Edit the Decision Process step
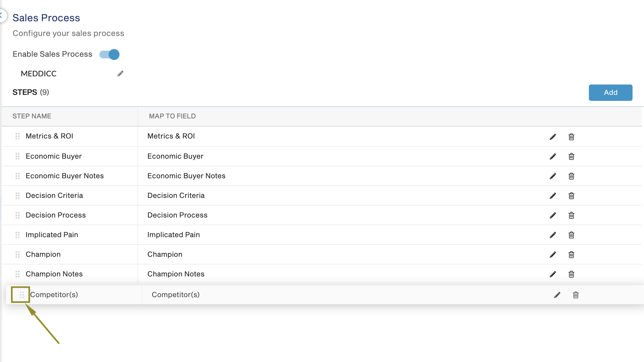The height and width of the screenshot is (362, 644). [x=553, y=215]
